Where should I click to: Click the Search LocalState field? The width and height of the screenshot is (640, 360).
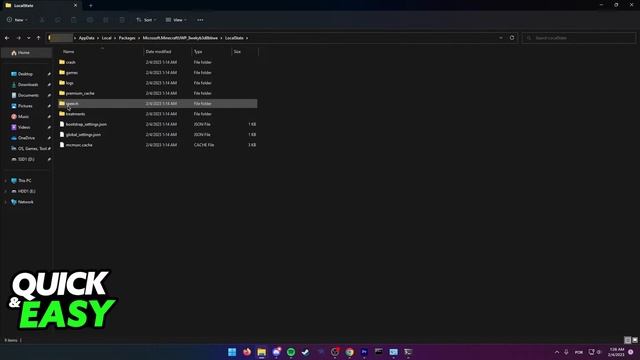tap(579, 38)
